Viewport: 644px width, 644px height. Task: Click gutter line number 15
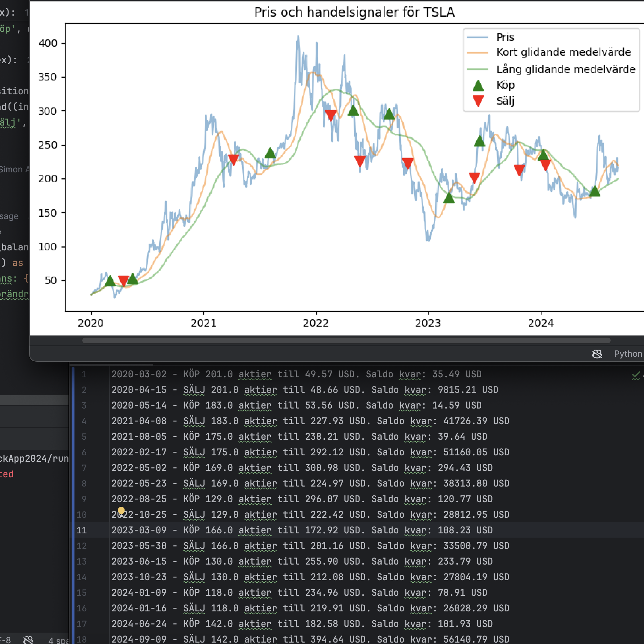82,593
